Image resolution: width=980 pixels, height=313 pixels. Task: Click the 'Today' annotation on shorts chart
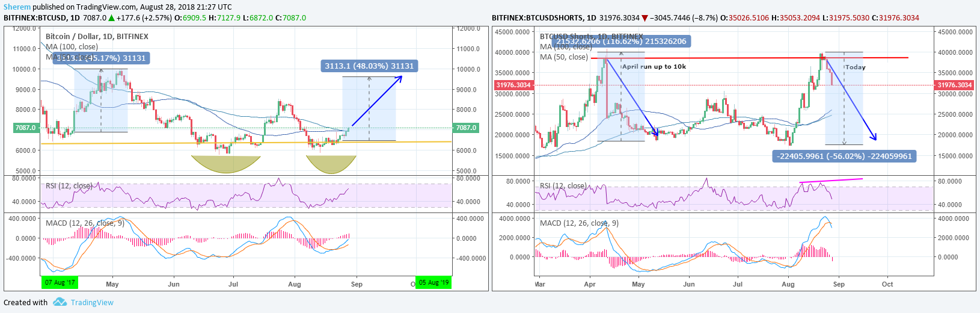(855, 67)
